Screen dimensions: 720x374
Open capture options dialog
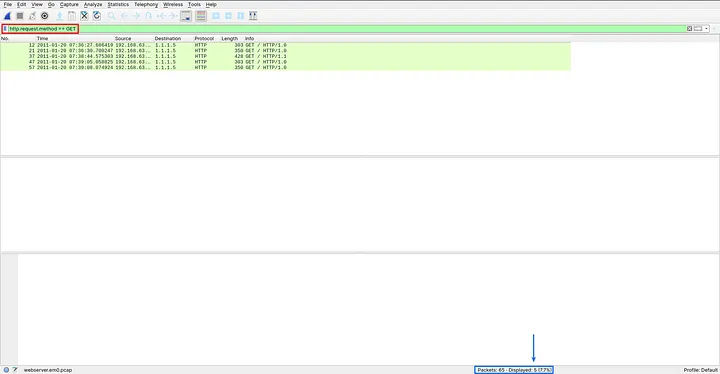[x=45, y=16]
